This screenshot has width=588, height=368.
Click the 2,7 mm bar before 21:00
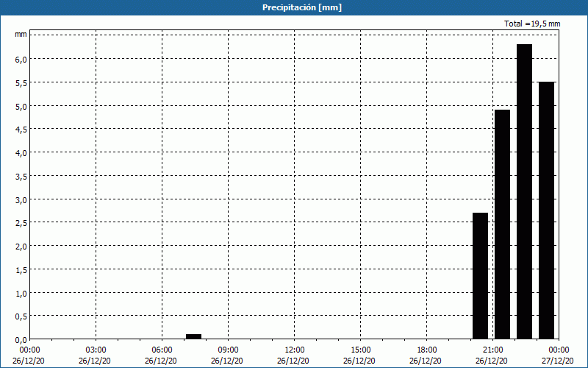click(x=481, y=276)
